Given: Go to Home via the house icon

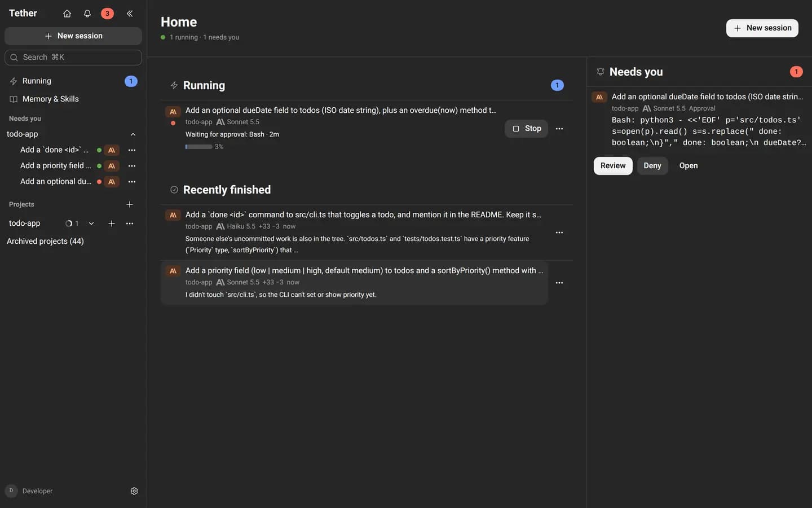Looking at the screenshot, I should pyautogui.click(x=67, y=14).
